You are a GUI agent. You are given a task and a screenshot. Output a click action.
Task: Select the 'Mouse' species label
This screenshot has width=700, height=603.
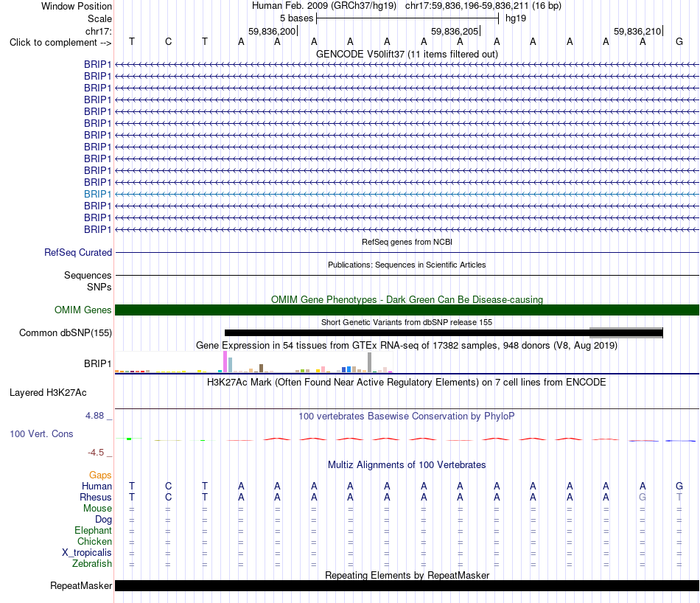[97, 509]
